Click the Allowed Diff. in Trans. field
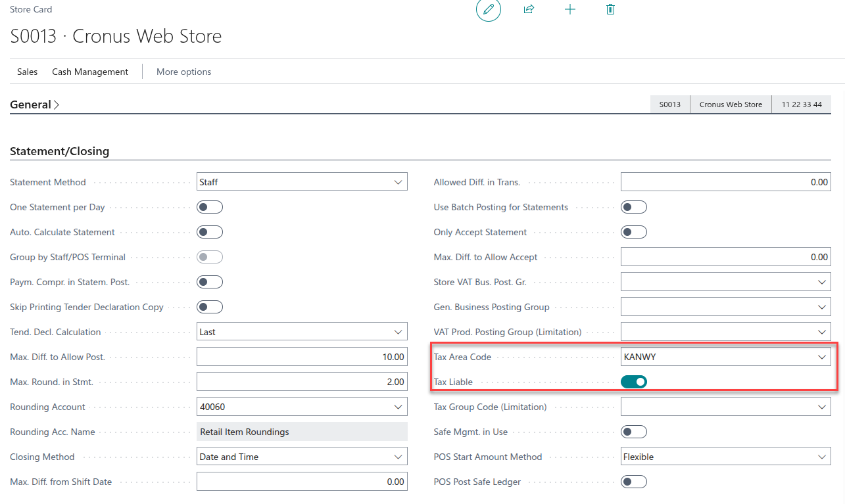The height and width of the screenshot is (504, 845). (725, 182)
